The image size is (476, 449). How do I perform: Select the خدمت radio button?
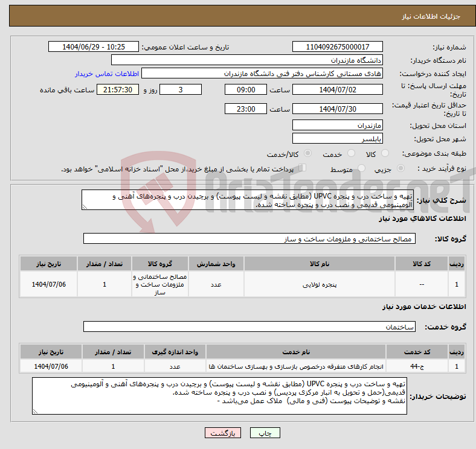click(351, 153)
